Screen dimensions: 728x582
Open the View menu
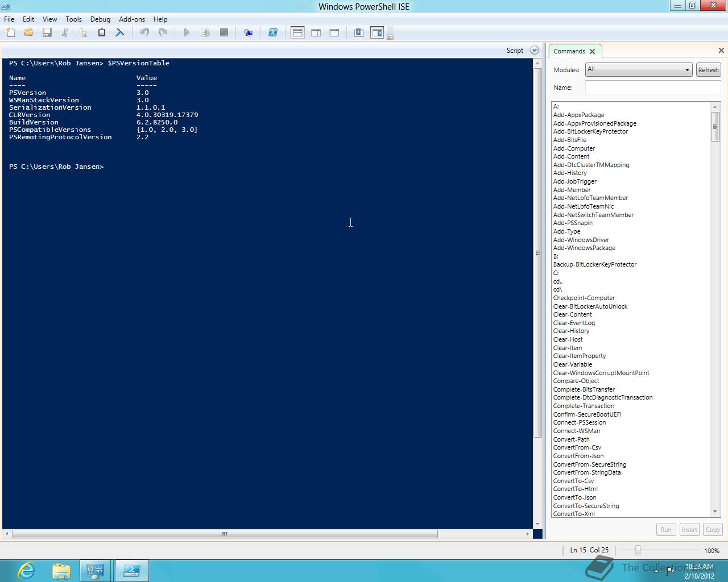[x=49, y=19]
